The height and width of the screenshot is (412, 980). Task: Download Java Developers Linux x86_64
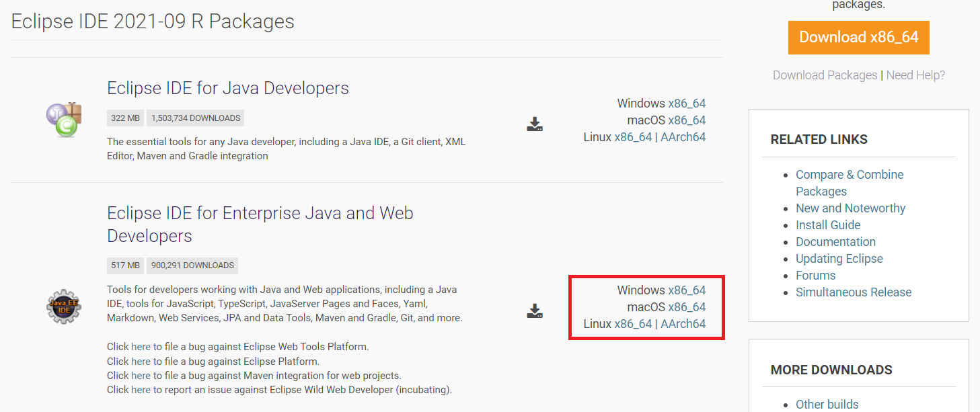tap(633, 137)
